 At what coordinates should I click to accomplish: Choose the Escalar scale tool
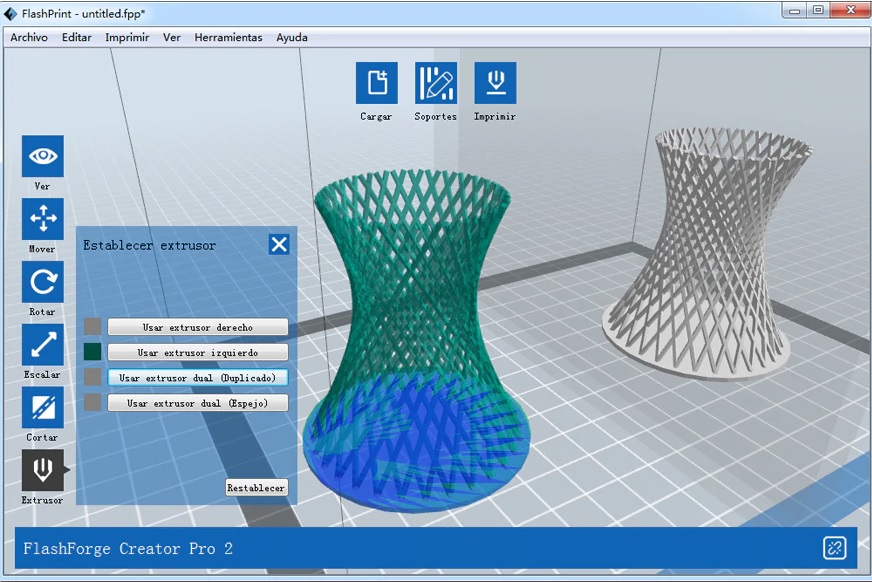[x=43, y=344]
